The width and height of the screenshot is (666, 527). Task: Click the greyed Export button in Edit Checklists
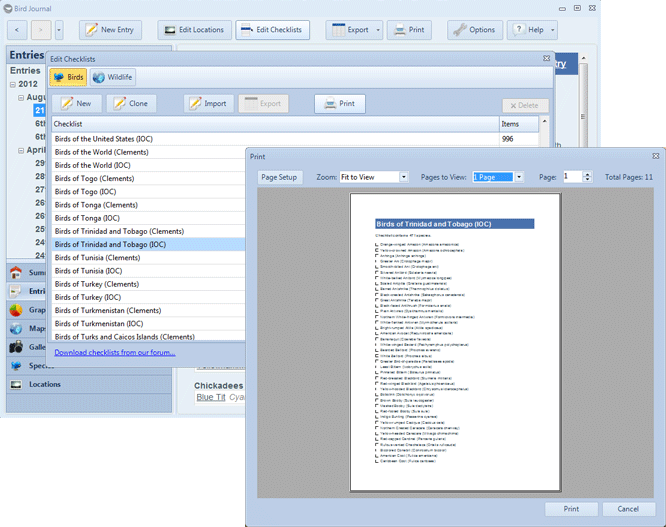(263, 104)
